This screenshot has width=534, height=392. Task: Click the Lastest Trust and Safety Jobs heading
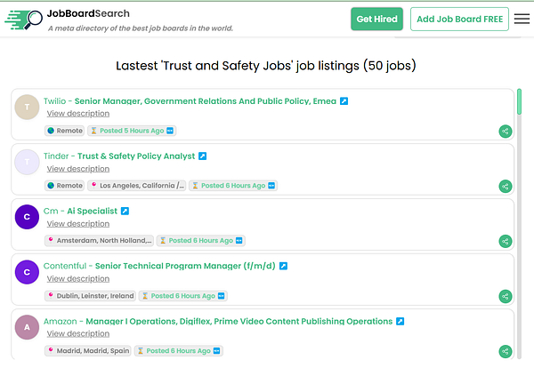(266, 66)
